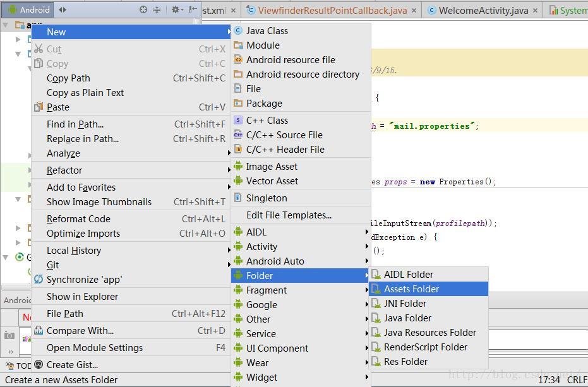Open the Wear submenu
The height and width of the screenshot is (387, 588).
pyautogui.click(x=301, y=363)
